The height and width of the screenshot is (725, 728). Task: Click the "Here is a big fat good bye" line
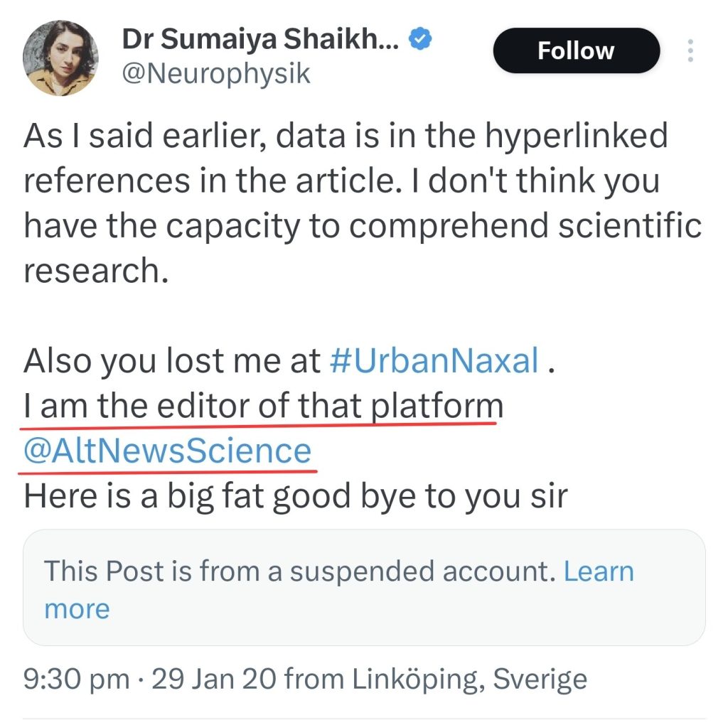coord(295,496)
